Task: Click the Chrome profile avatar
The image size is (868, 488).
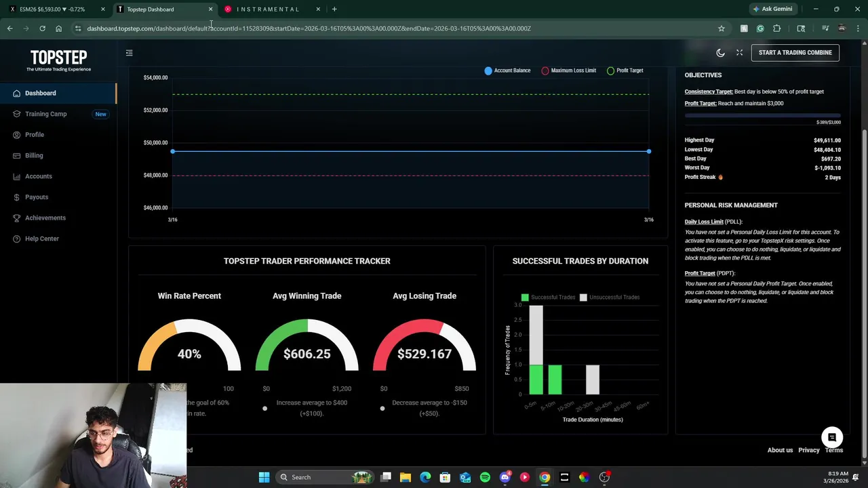Action: tap(842, 28)
